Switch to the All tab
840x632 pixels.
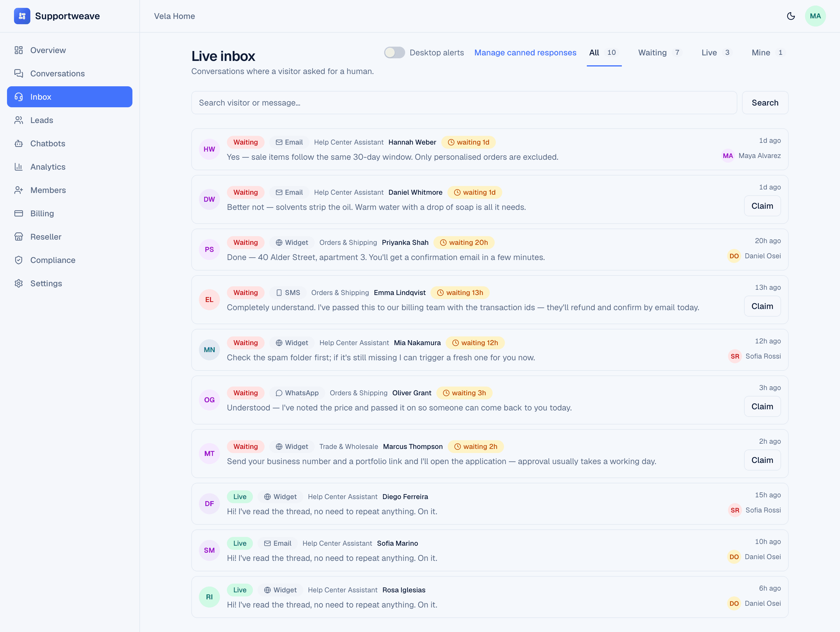click(604, 53)
